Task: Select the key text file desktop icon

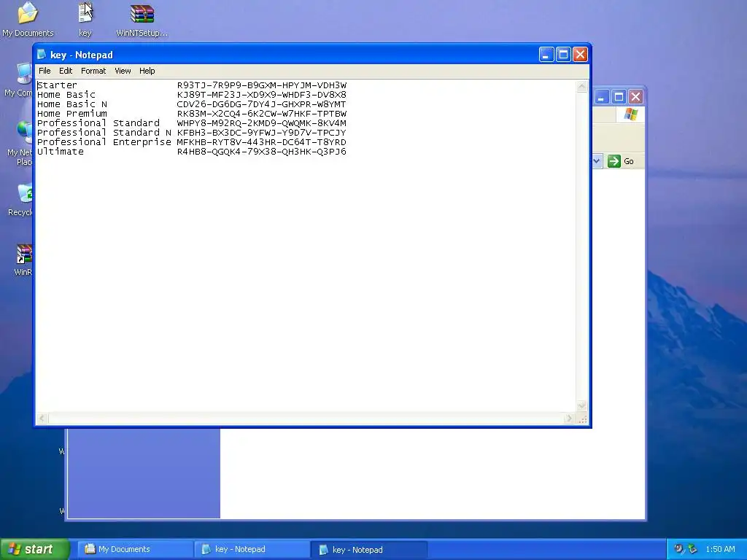Action: [x=85, y=19]
